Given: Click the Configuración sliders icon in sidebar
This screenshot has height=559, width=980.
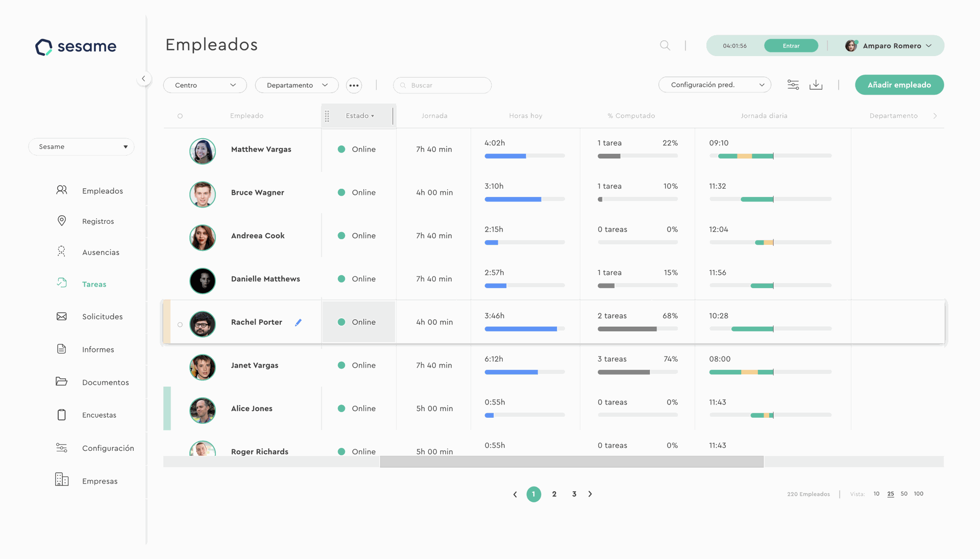Looking at the screenshot, I should pyautogui.click(x=61, y=448).
